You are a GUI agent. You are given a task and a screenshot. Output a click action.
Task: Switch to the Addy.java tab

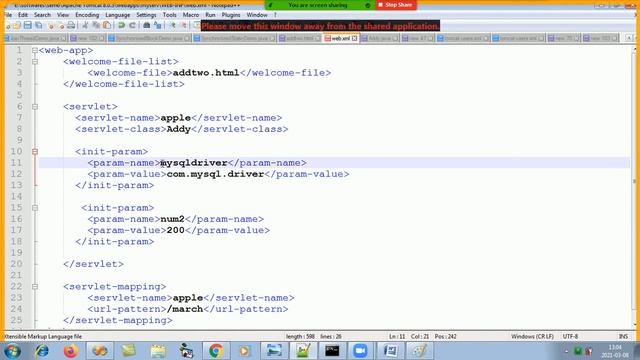coord(380,38)
